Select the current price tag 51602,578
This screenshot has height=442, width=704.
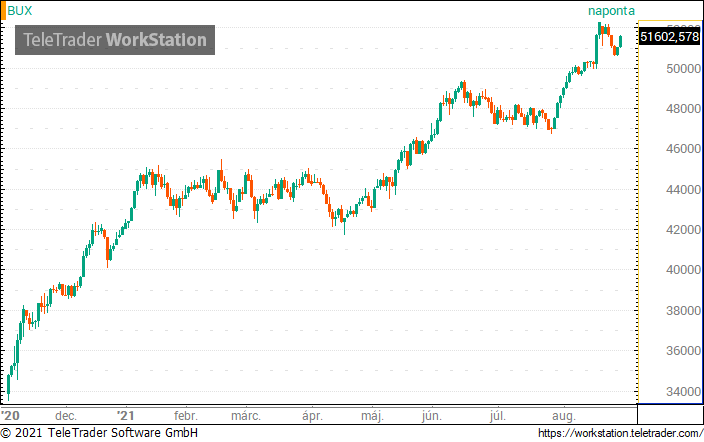click(x=669, y=36)
